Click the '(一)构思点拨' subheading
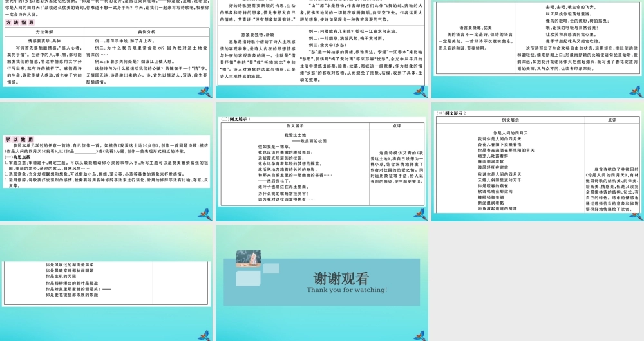 click(17, 157)
